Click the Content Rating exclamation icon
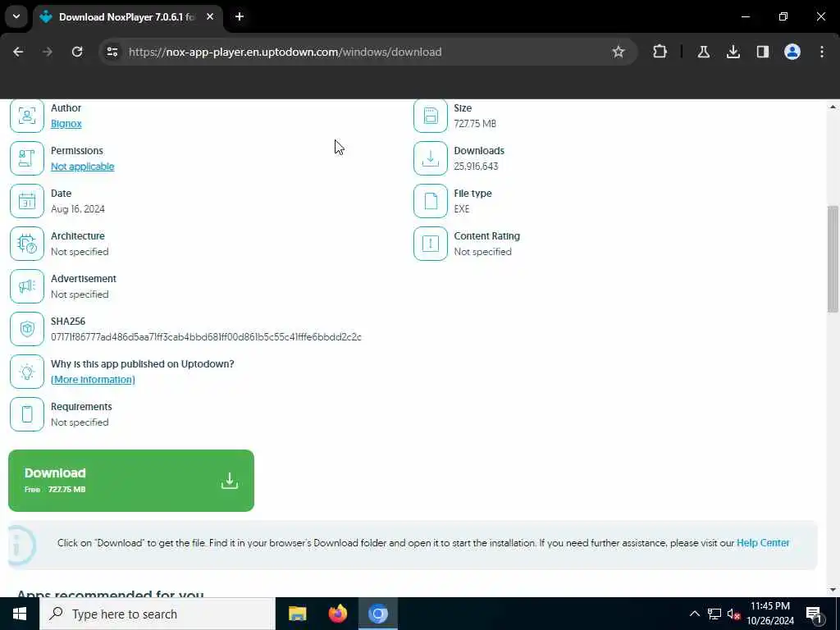 click(x=430, y=244)
